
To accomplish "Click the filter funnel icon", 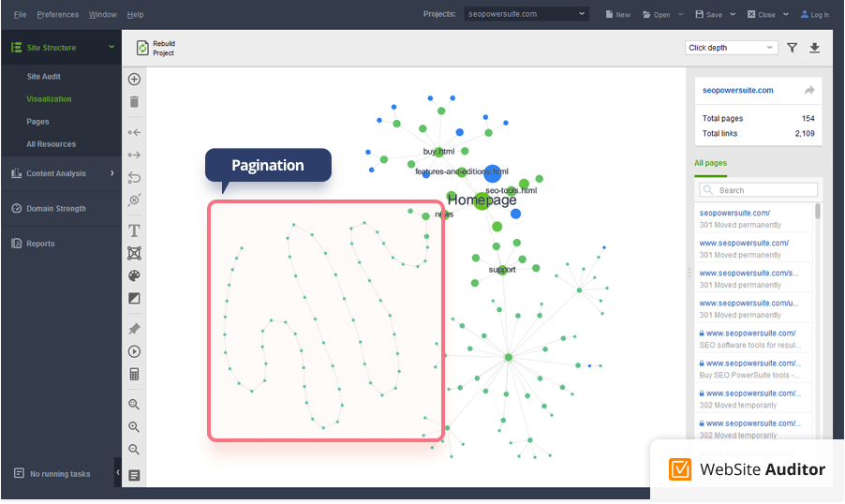I will (x=792, y=48).
